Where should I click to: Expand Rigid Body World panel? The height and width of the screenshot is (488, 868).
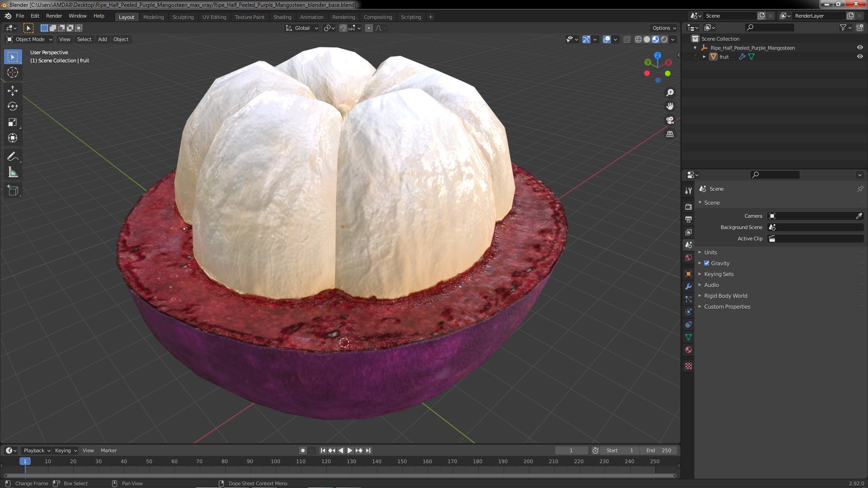click(726, 296)
